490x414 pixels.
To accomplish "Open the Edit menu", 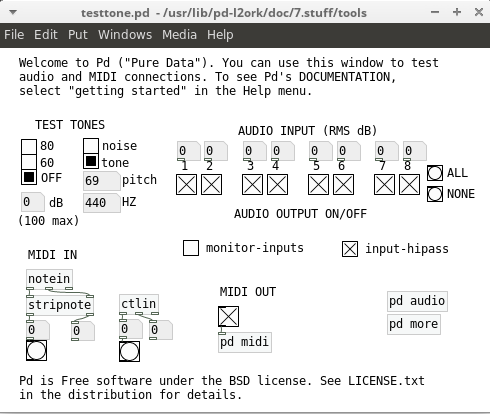I will pos(46,35).
